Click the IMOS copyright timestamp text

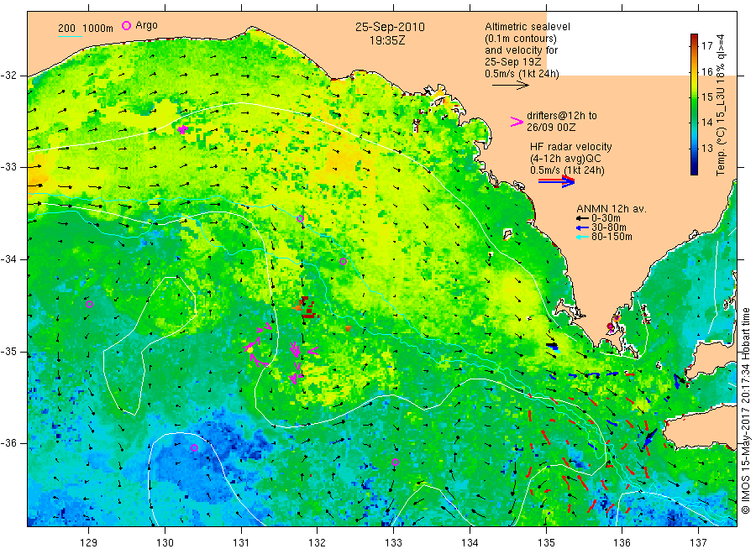[746, 411]
